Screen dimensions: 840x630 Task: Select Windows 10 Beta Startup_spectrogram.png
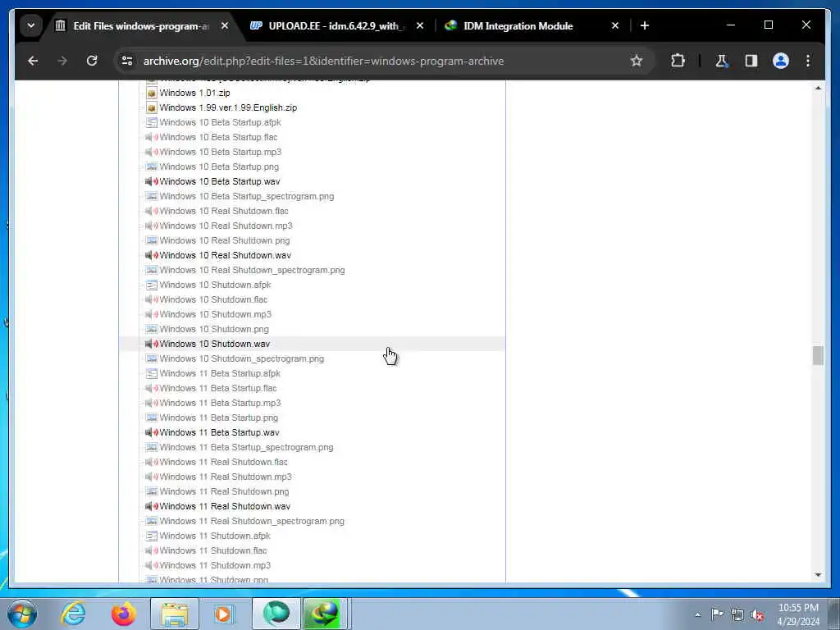(247, 196)
